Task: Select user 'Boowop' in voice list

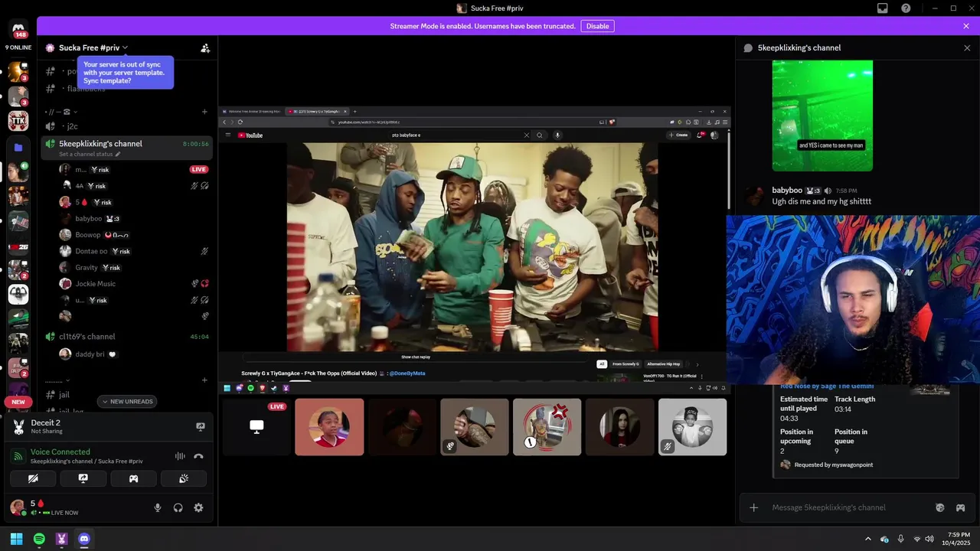Action: (126, 235)
